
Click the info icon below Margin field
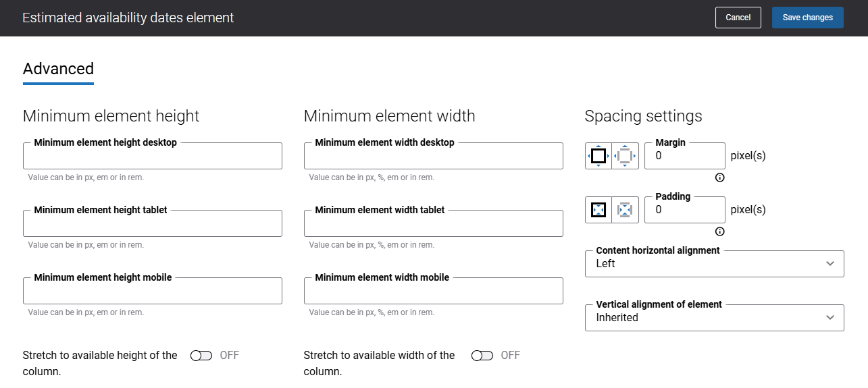719,177
